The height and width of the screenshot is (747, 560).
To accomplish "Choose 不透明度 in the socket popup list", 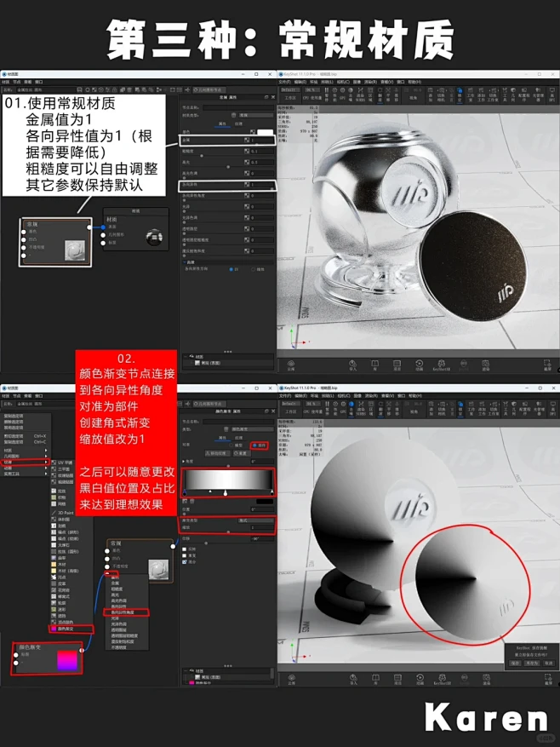I will [118, 647].
